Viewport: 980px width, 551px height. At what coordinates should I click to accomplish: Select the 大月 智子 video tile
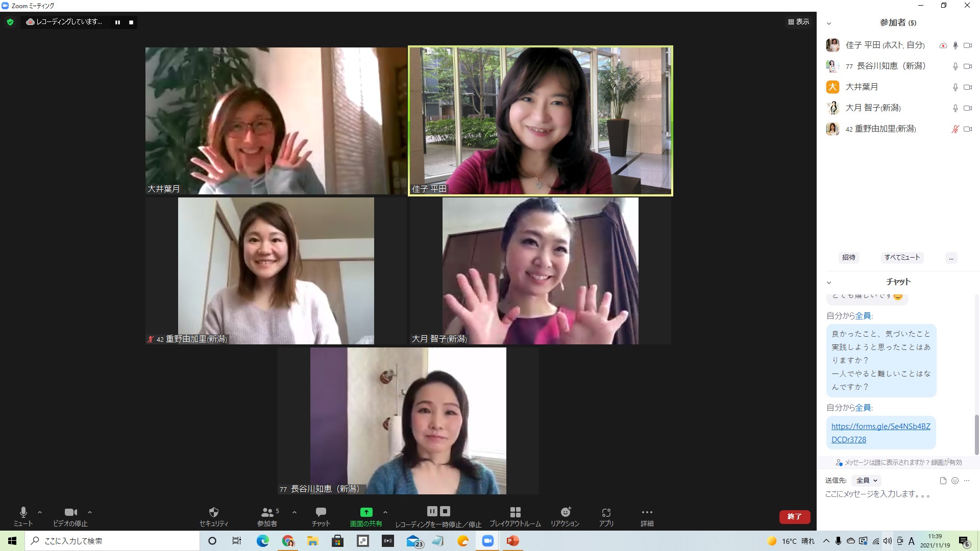(540, 271)
